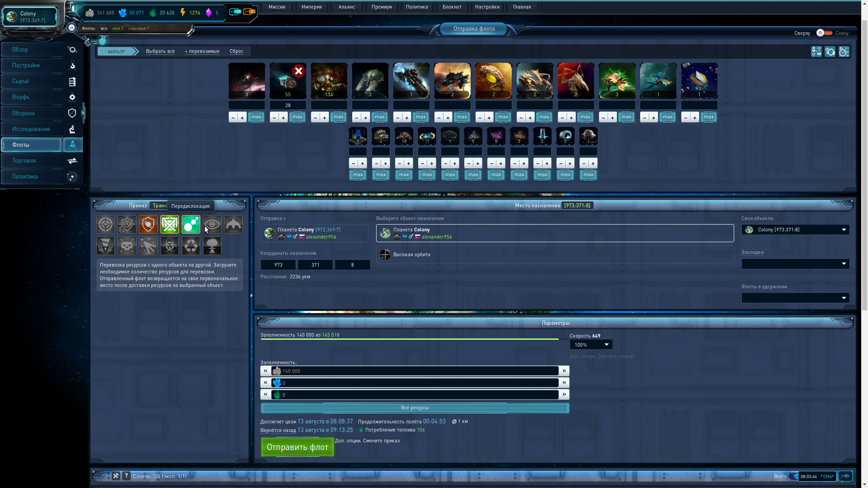Open the Политика menu
Image resolution: width=868 pixels, height=488 pixels.
417,7
